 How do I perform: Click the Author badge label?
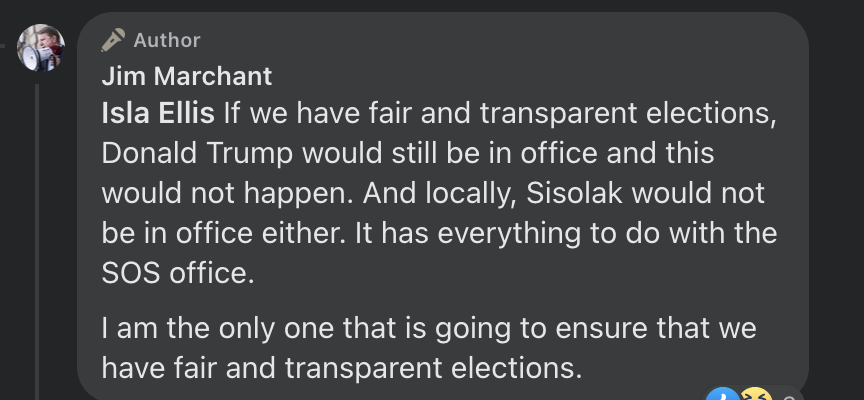tap(167, 40)
